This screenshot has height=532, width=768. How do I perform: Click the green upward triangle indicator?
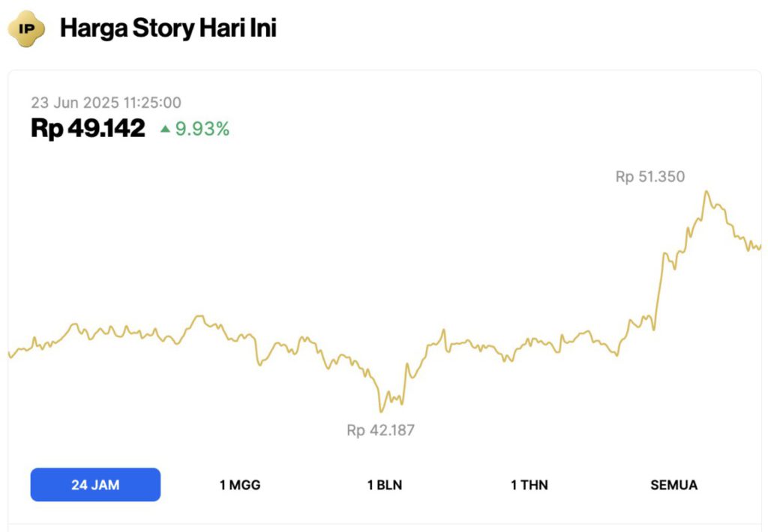pyautogui.click(x=165, y=129)
